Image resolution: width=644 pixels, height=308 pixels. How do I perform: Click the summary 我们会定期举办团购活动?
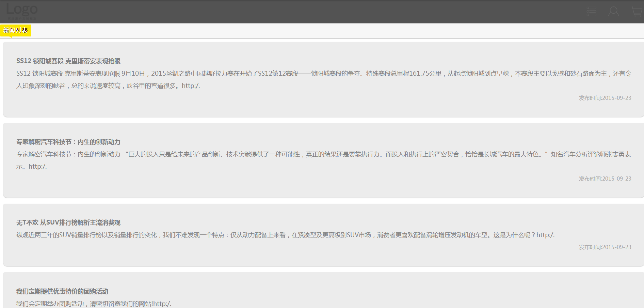pos(94,304)
